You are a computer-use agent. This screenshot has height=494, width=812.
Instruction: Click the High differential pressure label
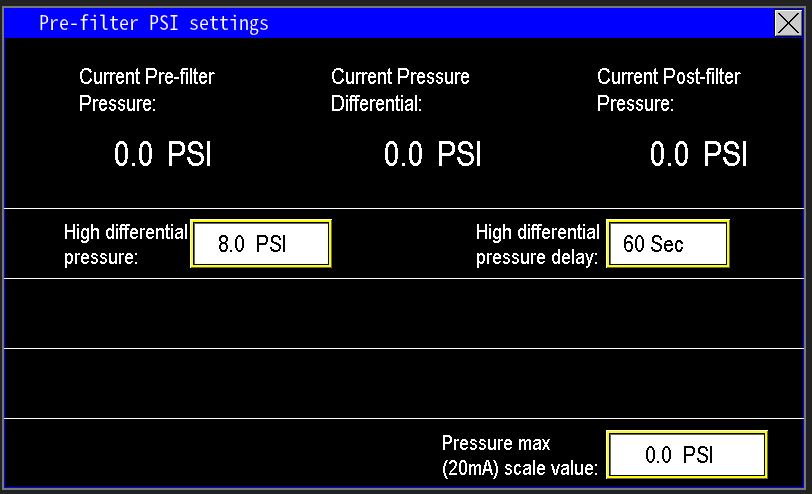click(x=125, y=244)
